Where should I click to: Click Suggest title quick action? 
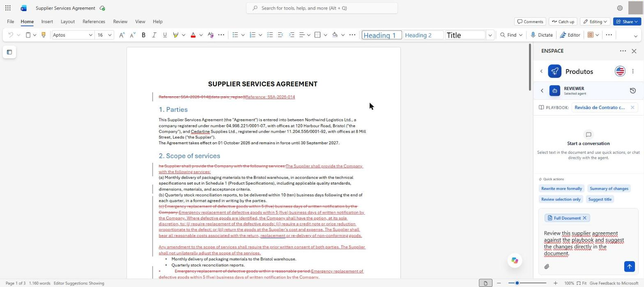click(x=600, y=199)
